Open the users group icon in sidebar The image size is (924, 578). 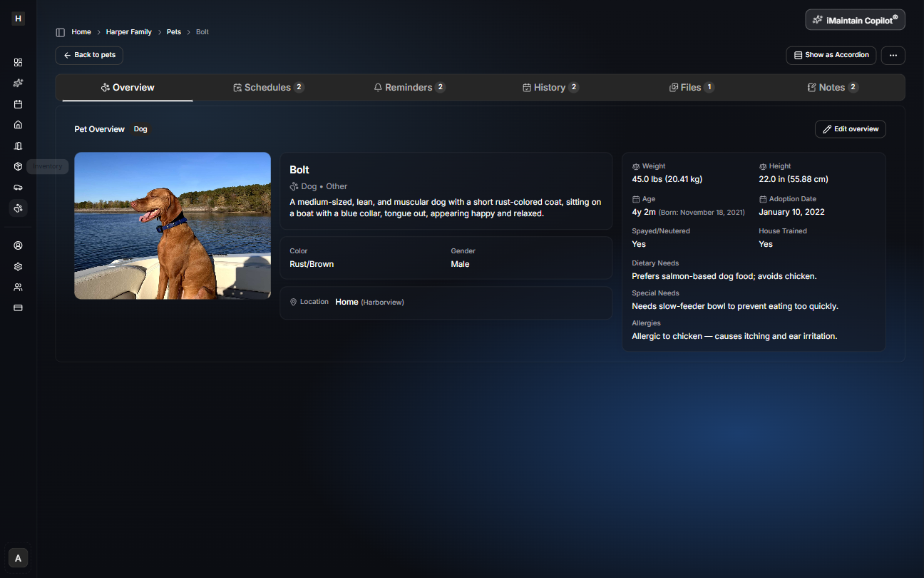[x=19, y=287]
